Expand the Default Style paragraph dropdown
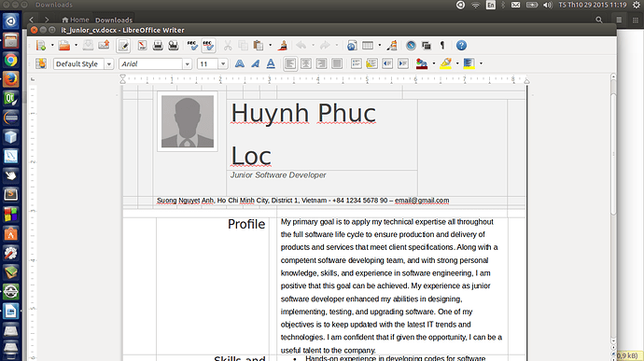This screenshot has width=644, height=361. [x=109, y=64]
